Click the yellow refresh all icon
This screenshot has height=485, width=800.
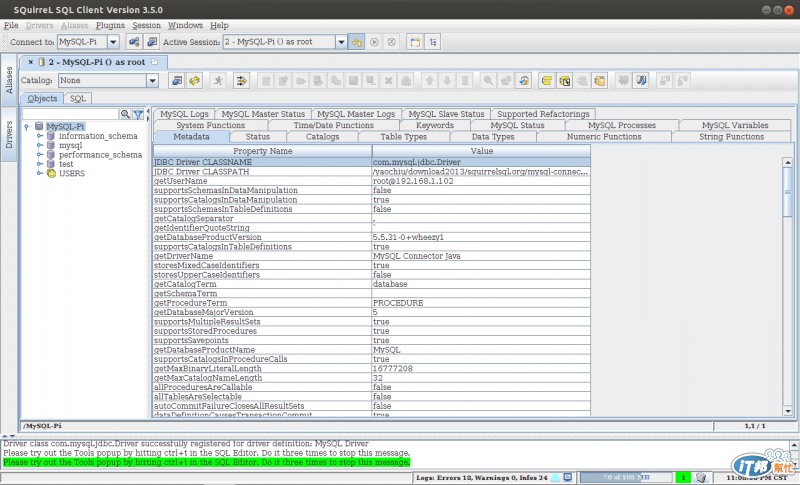click(x=194, y=80)
